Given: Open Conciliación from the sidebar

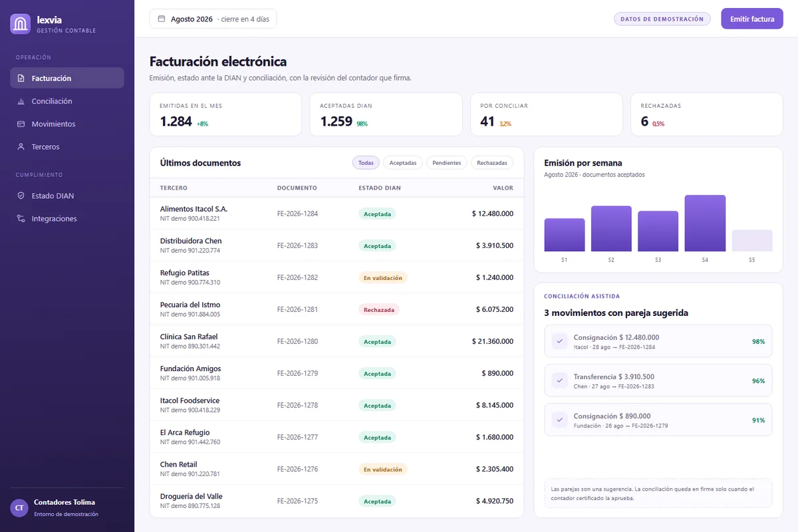Looking at the screenshot, I should point(66,101).
